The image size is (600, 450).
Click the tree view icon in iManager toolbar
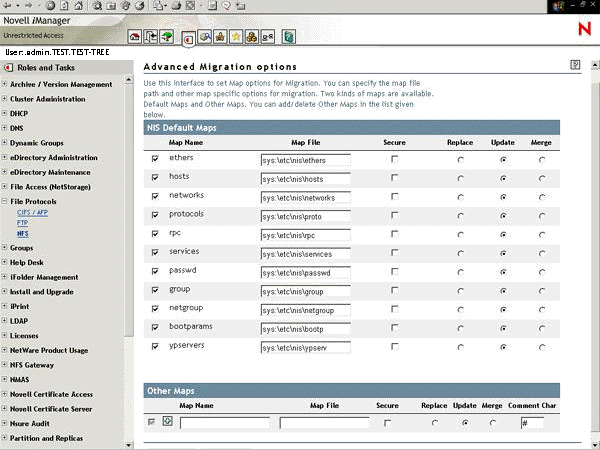[169, 36]
